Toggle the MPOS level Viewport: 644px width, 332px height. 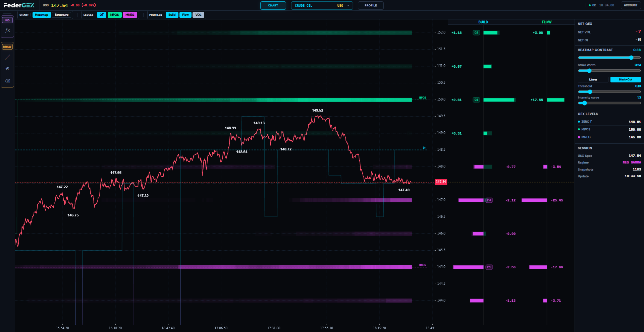(115, 15)
